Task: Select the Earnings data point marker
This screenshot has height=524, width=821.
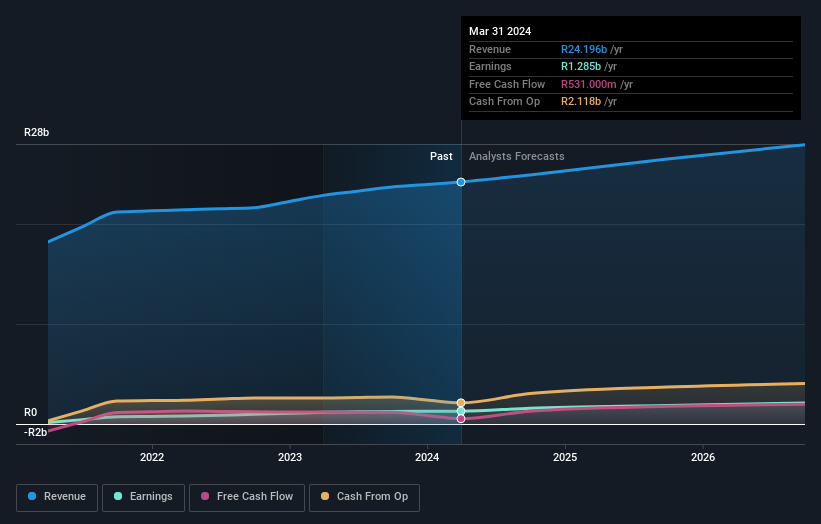Action: (461, 411)
